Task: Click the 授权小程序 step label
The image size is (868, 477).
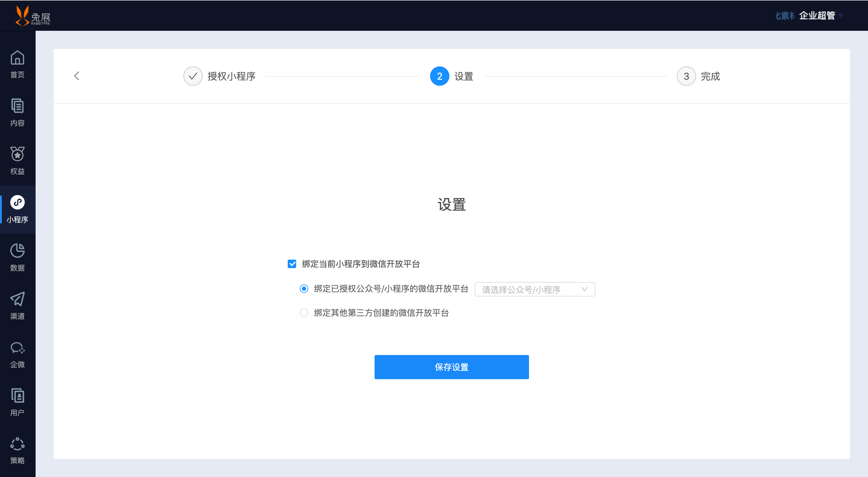Action: pos(232,76)
